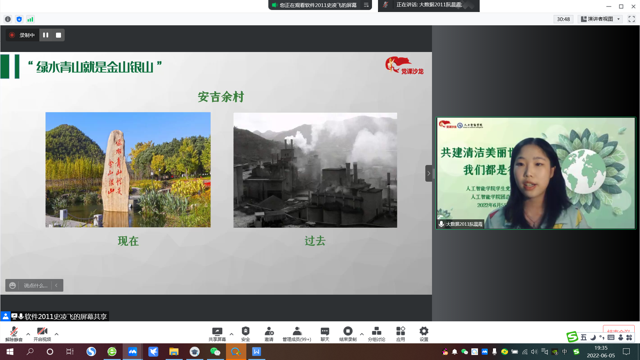Stop the meeting recording

(x=58, y=35)
